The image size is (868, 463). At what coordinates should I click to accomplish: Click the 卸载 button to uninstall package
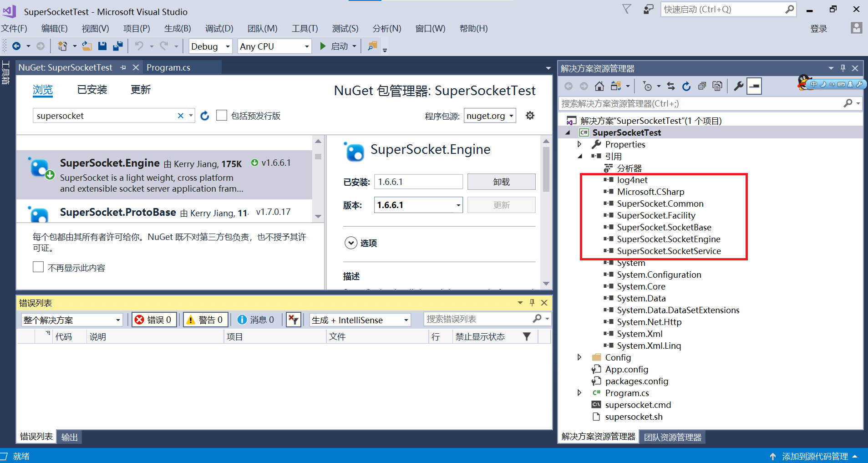501,181
